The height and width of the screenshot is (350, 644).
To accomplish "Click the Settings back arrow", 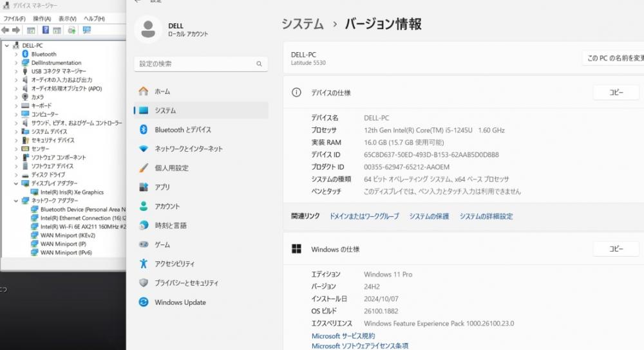I will (138, 1).
